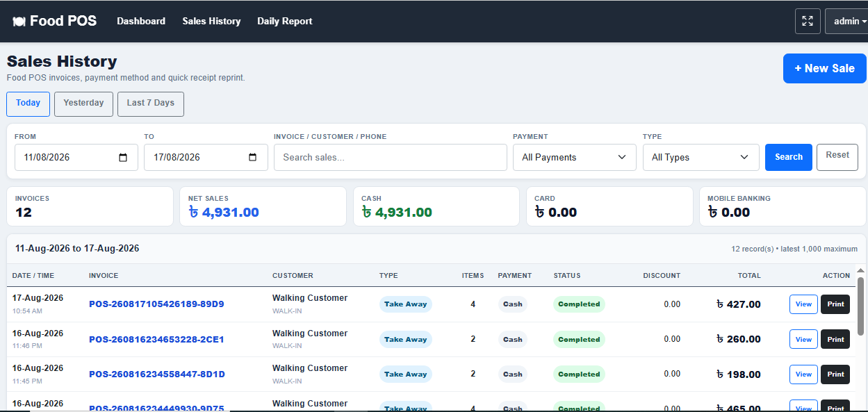Click the 12 record(s) count text
This screenshot has height=412, width=868.
752,249
